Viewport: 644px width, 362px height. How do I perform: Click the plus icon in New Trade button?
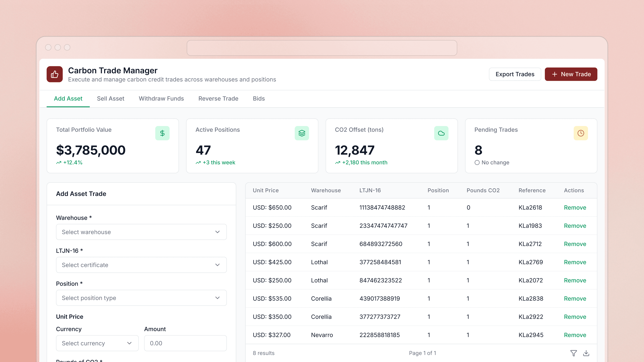[x=554, y=74]
